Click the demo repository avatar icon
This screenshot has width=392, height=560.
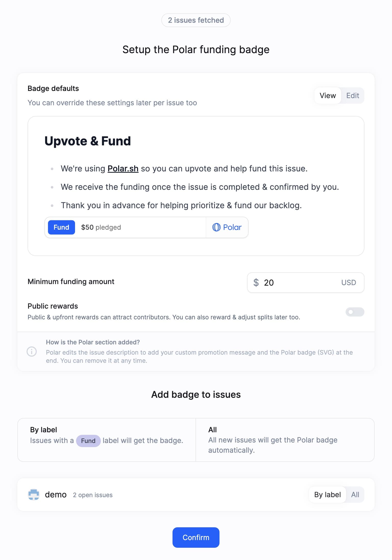pyautogui.click(x=33, y=495)
